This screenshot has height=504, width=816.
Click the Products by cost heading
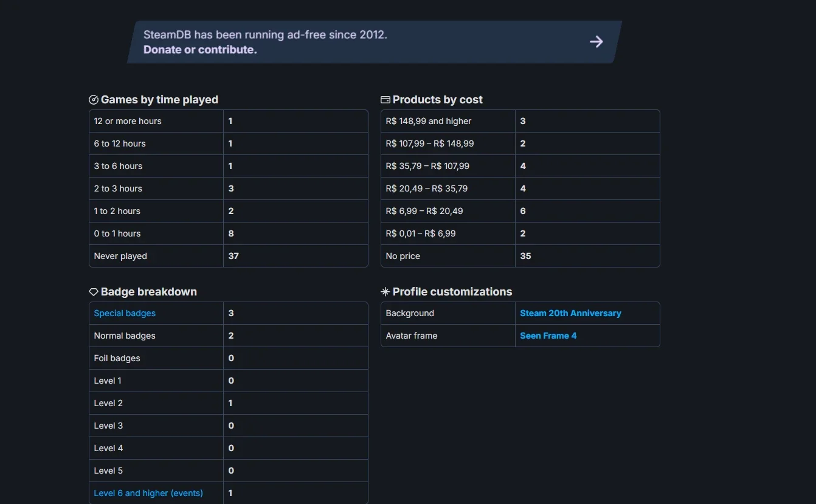tap(438, 100)
